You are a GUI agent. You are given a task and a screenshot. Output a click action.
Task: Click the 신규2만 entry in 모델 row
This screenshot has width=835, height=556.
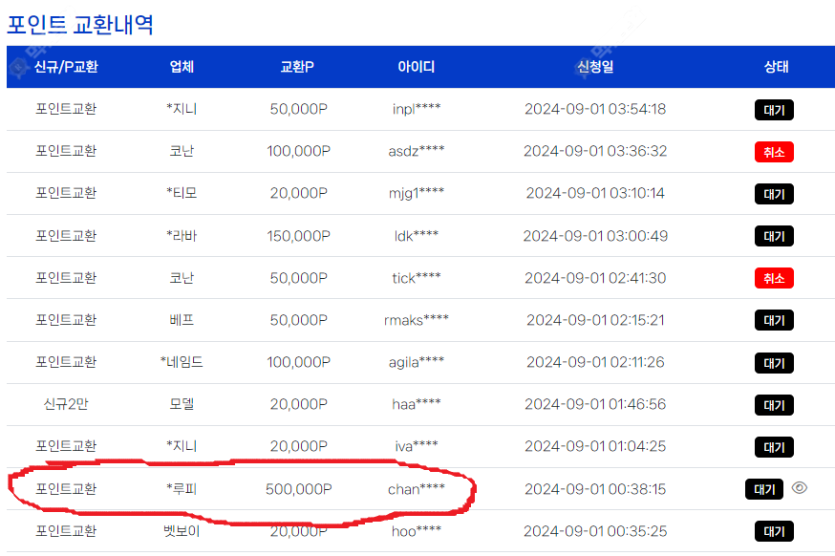pos(66,405)
